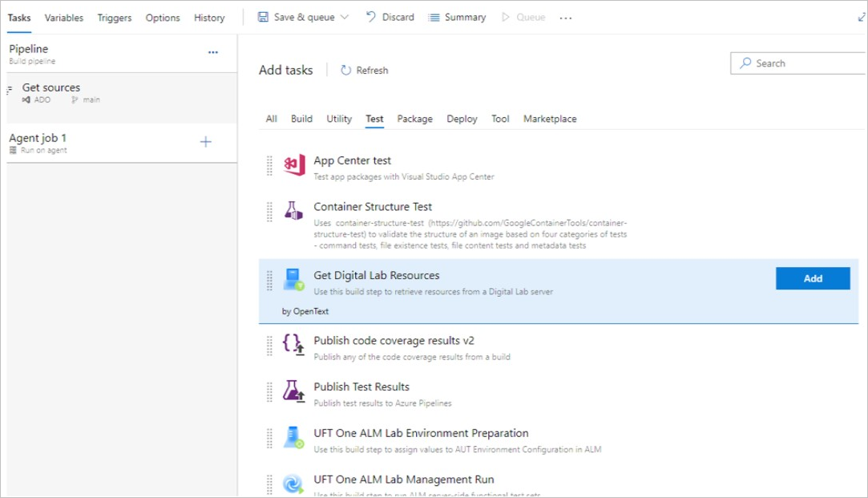Image resolution: width=868 pixels, height=498 pixels.
Task: Click the Container Structure Test flask icon
Action: pyautogui.click(x=293, y=212)
